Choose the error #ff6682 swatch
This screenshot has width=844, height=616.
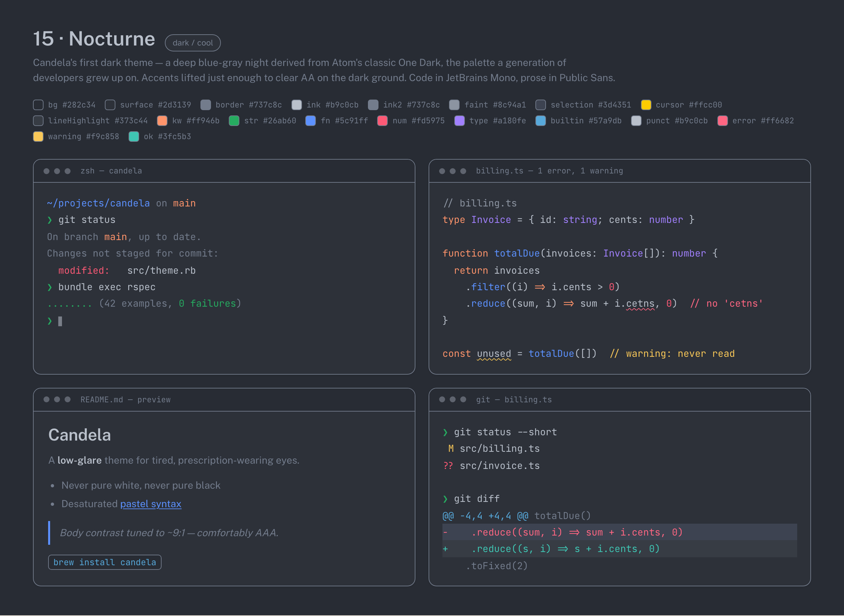point(722,121)
